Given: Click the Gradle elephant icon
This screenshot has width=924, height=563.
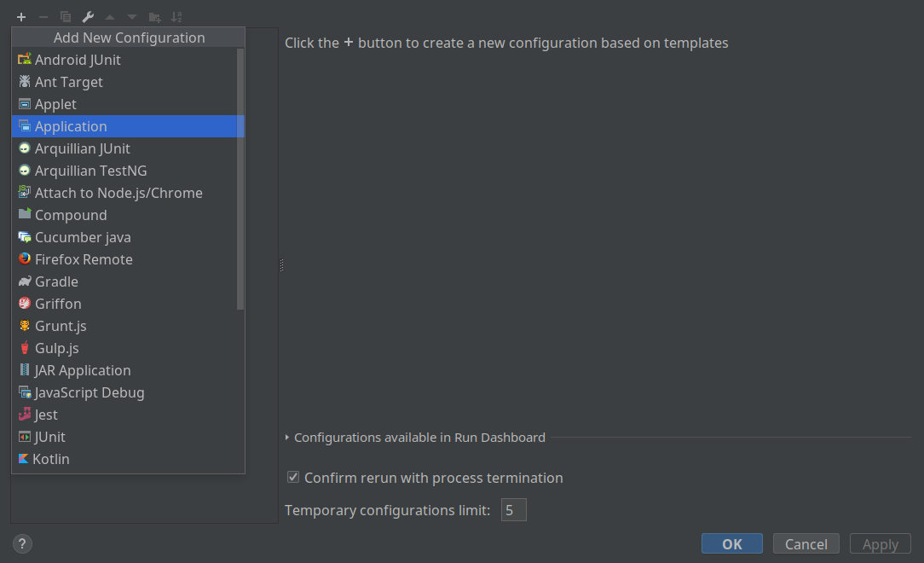Looking at the screenshot, I should click(24, 281).
